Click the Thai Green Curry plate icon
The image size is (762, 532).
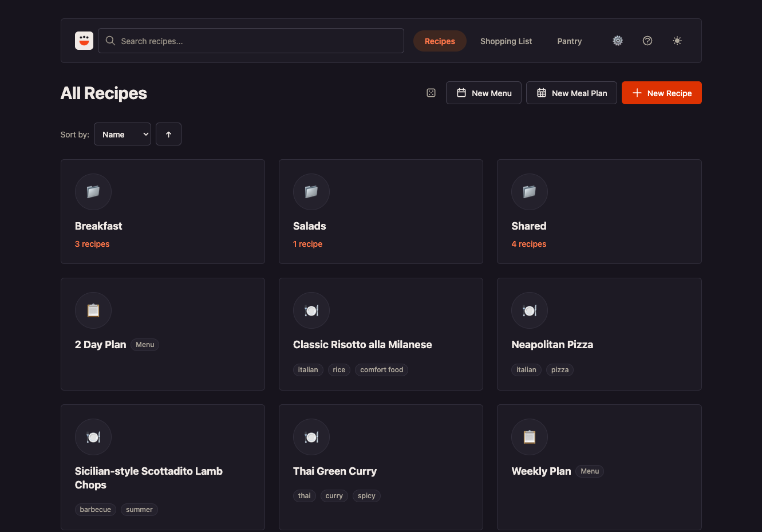pyautogui.click(x=311, y=437)
